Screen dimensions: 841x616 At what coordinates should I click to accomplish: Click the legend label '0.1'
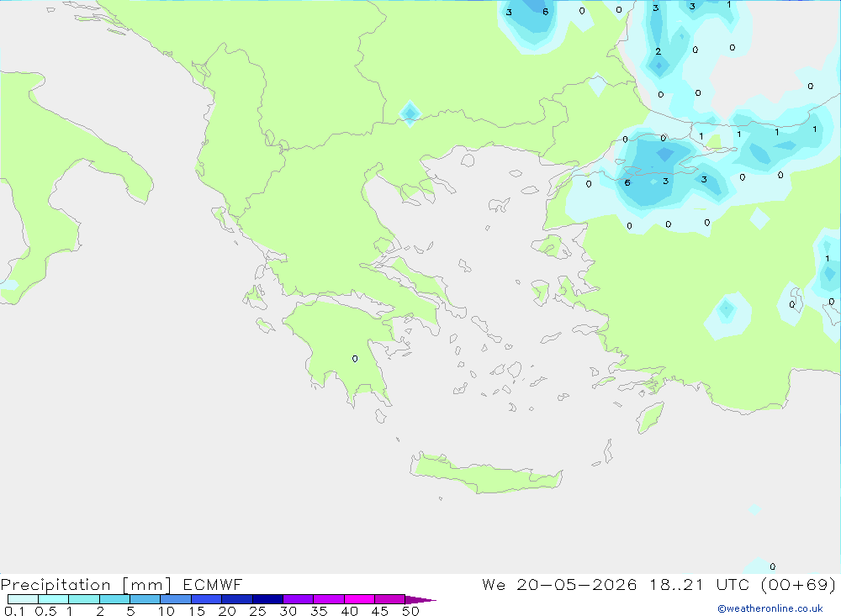click(14, 611)
